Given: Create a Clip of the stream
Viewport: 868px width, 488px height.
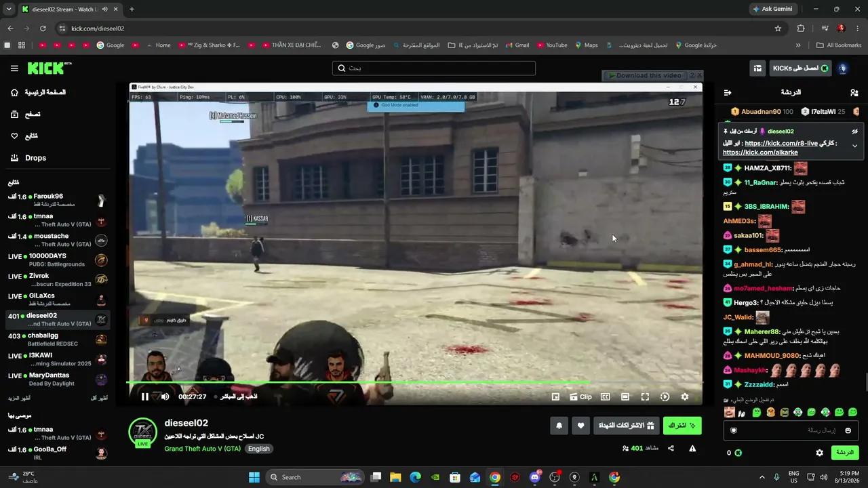Looking at the screenshot, I should click(x=580, y=397).
